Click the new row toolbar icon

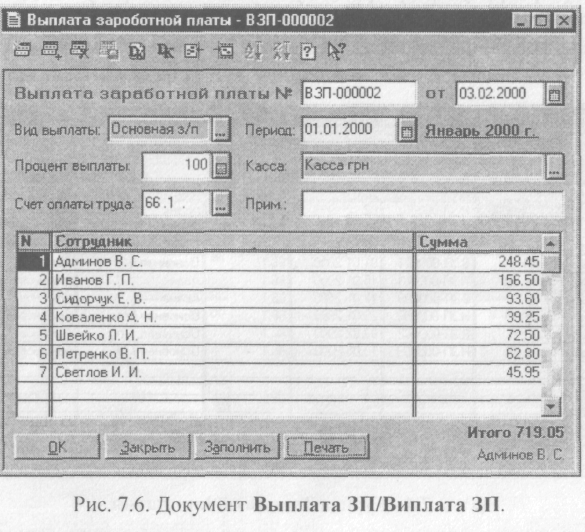pos(22,50)
